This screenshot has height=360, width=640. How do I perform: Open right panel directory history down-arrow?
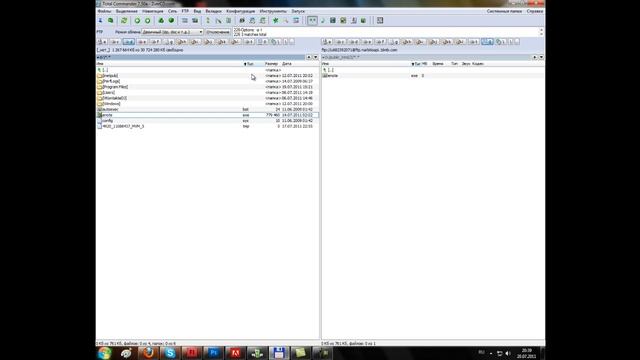(541, 58)
